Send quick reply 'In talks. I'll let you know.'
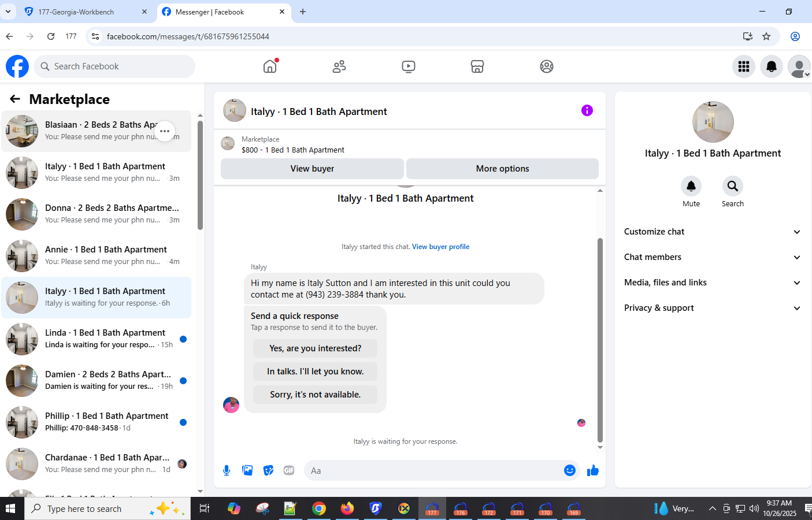812x520 pixels. coord(315,372)
